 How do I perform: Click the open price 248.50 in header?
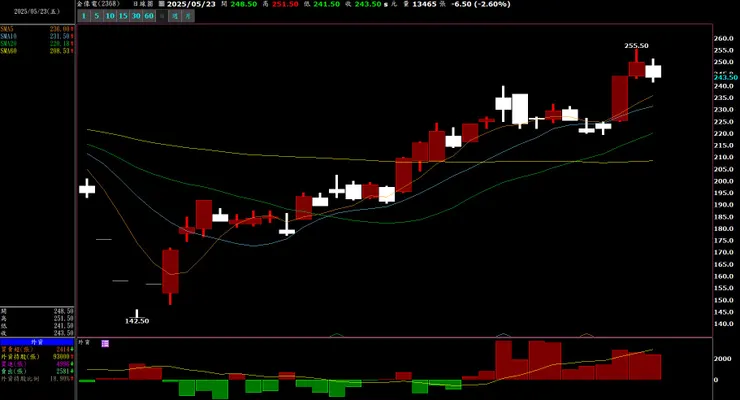244,4
